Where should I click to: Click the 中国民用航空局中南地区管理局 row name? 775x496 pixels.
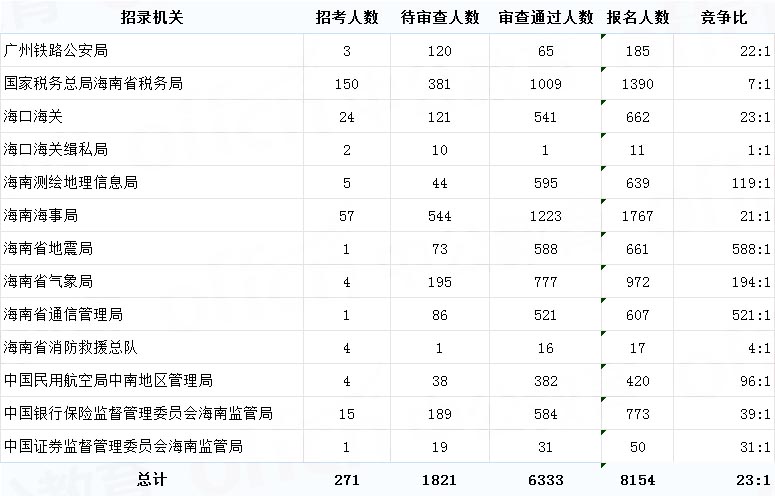click(x=108, y=380)
